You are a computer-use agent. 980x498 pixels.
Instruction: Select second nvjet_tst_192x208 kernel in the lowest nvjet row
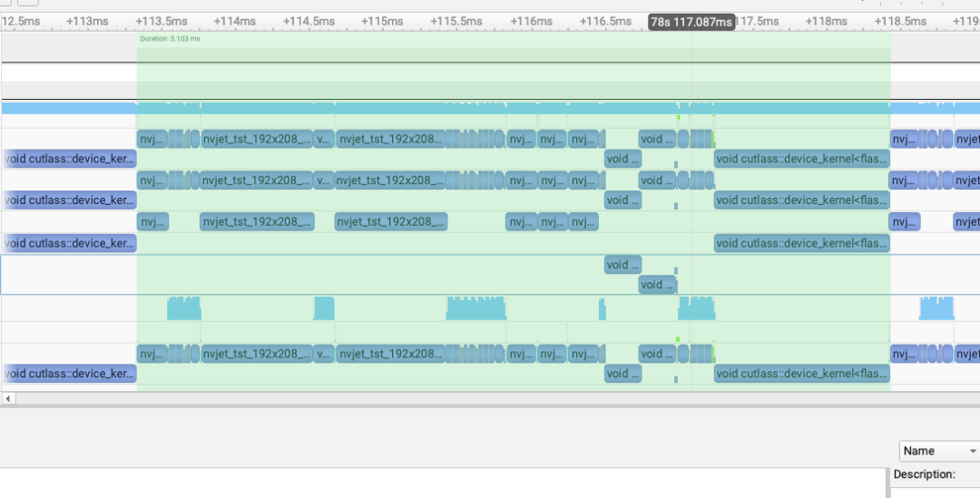click(390, 353)
